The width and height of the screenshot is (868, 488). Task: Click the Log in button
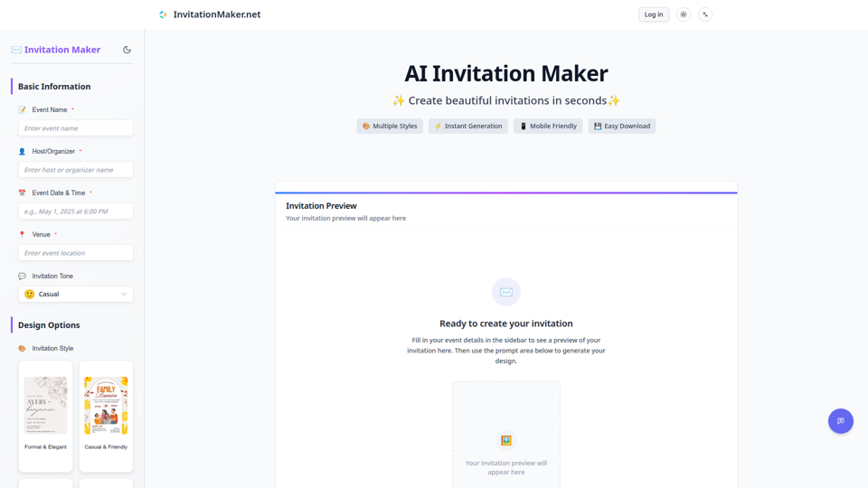tap(653, 14)
